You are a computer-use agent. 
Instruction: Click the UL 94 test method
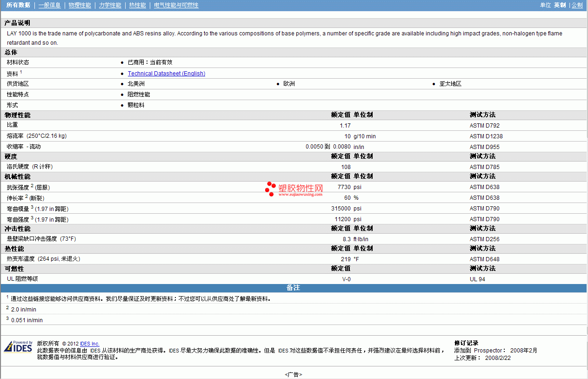[x=478, y=279]
